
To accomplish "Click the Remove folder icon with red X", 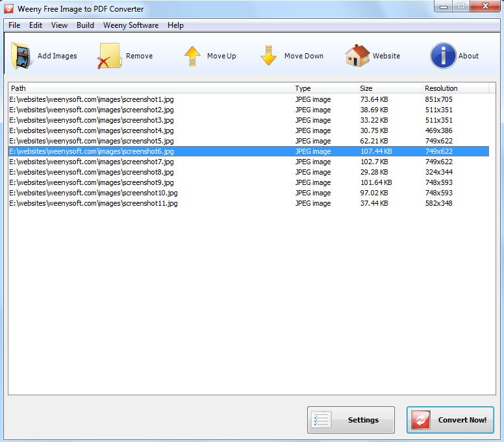I will point(109,56).
